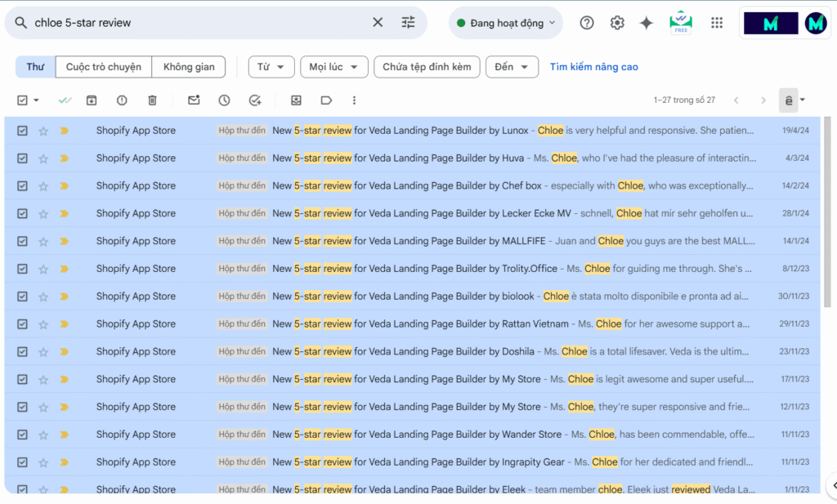Switch to the 'Cuộc trò chuyện' tab

click(103, 67)
